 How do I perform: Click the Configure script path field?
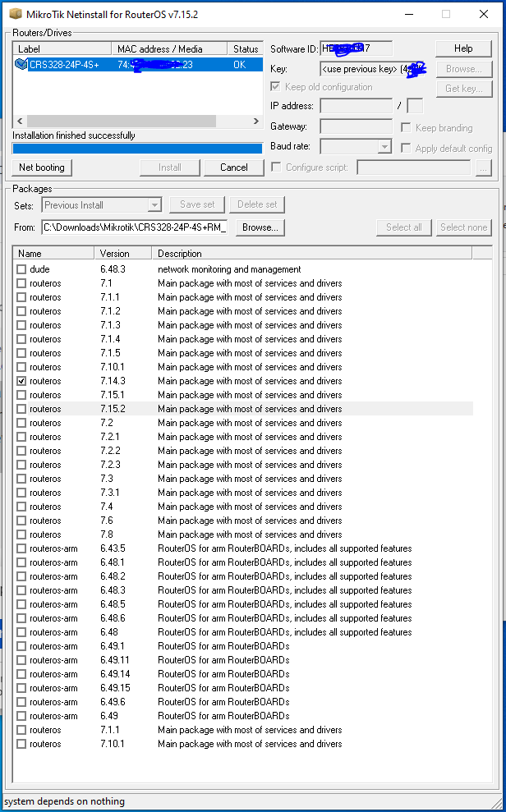pos(414,167)
